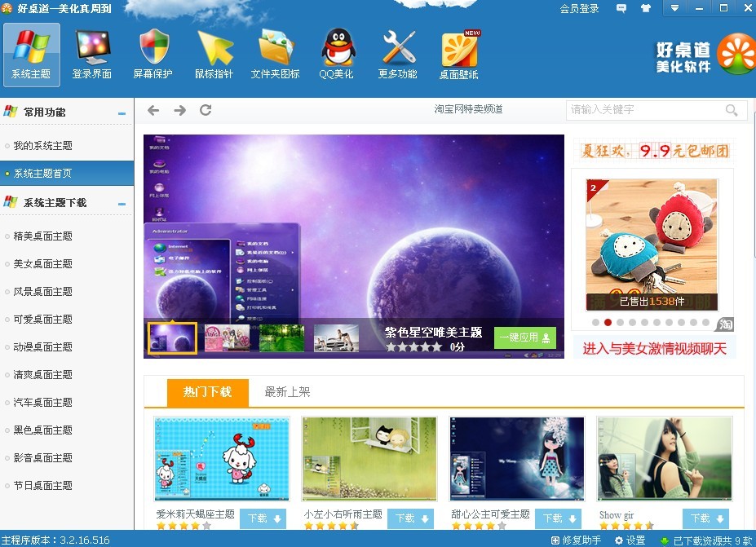Viewport: 756px width, 547px height.
Task: Open 更多功能 tools icon
Action: (x=398, y=54)
